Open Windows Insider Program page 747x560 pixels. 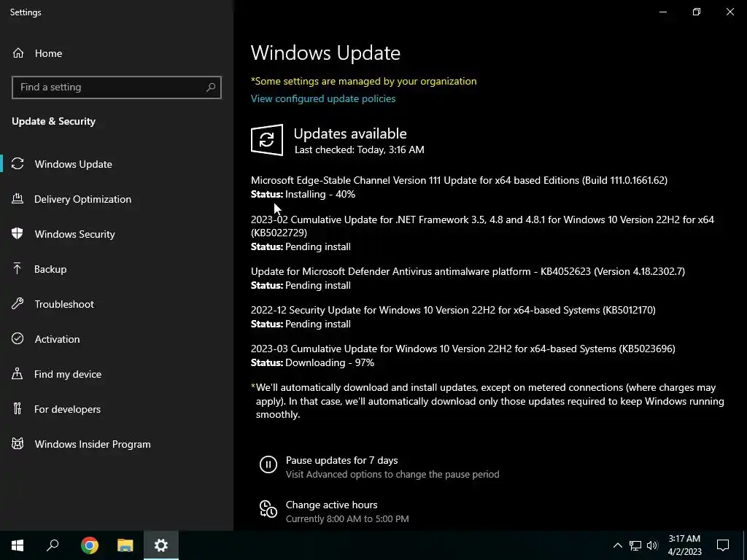[116, 444]
